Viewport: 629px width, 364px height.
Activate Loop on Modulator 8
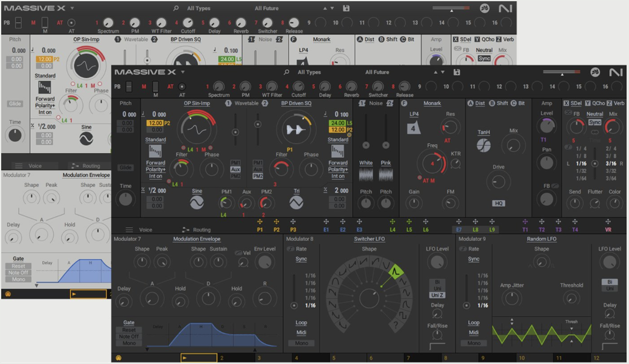tap(301, 323)
